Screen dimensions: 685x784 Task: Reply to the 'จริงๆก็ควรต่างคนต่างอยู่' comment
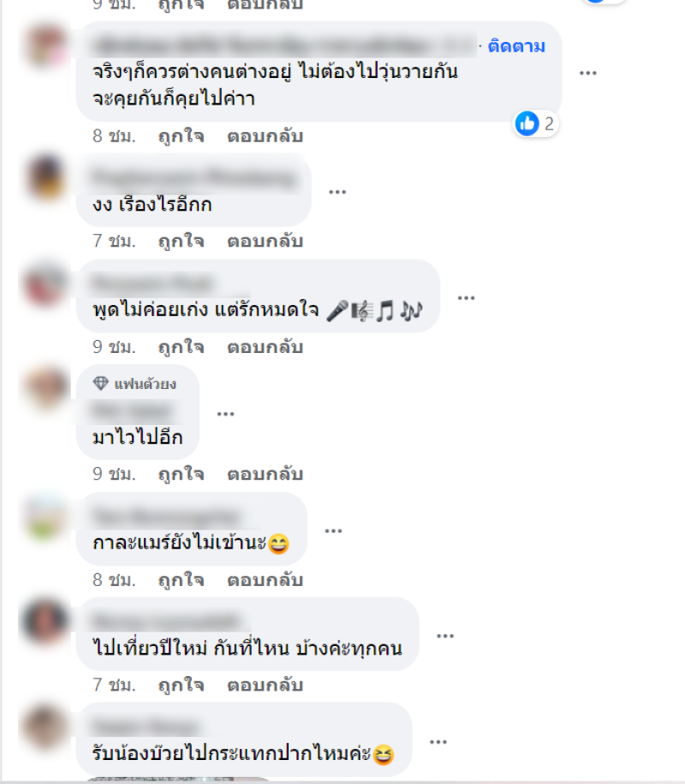click(265, 136)
